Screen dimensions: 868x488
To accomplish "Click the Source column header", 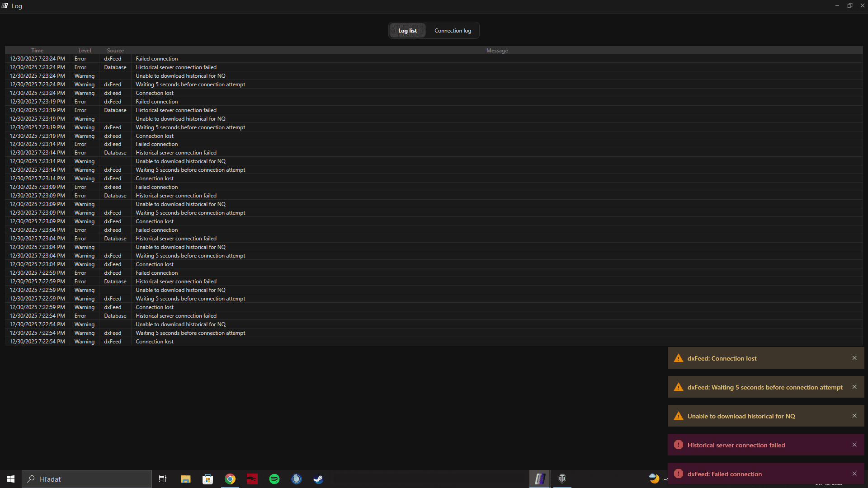I will pos(115,51).
